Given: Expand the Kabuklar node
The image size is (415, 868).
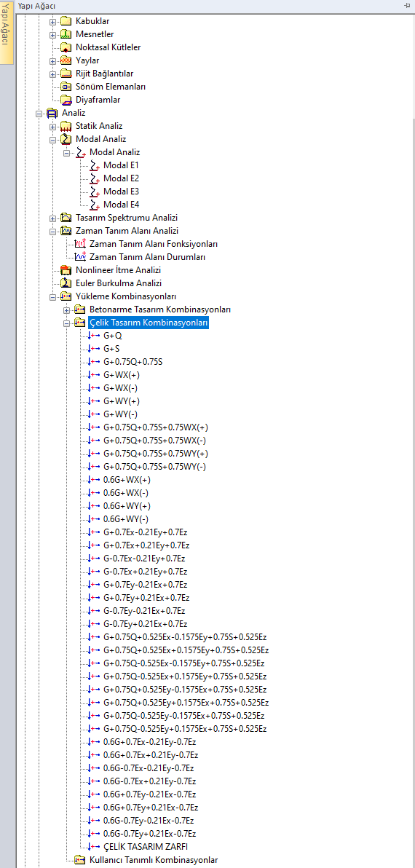Looking at the screenshot, I should coord(53,22).
